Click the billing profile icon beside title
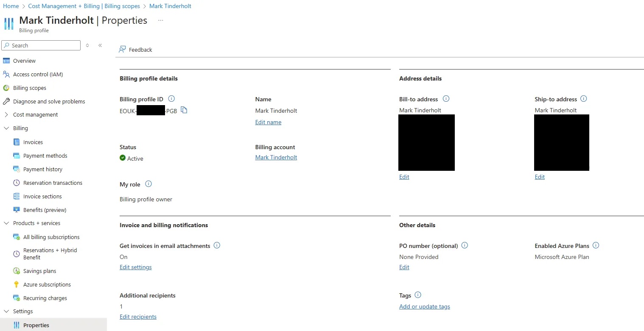The height and width of the screenshot is (331, 644). pos(9,24)
